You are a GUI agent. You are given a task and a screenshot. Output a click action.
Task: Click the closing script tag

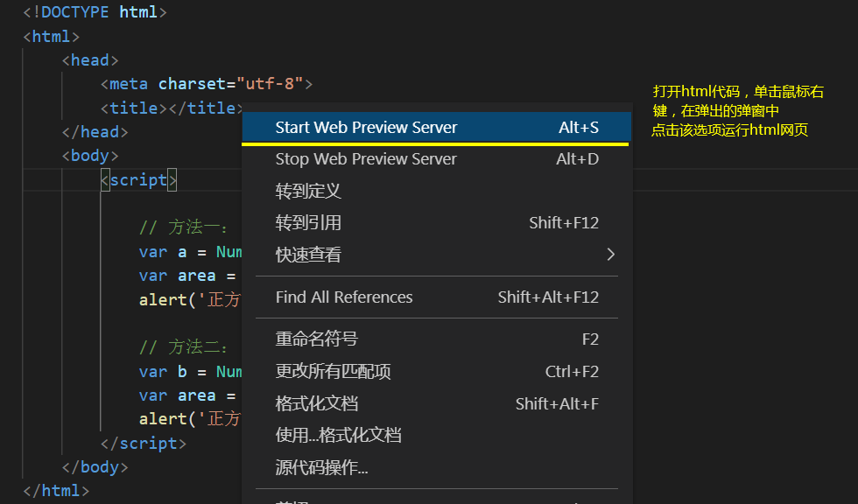[144, 444]
